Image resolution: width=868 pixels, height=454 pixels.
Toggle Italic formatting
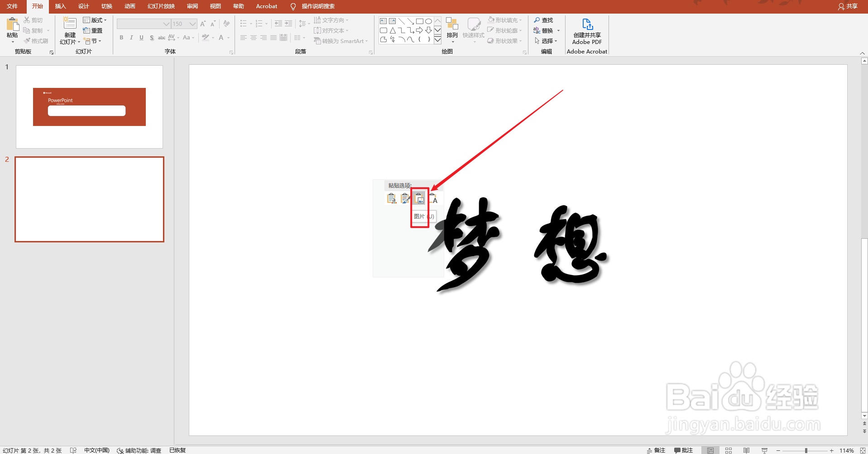(x=131, y=38)
